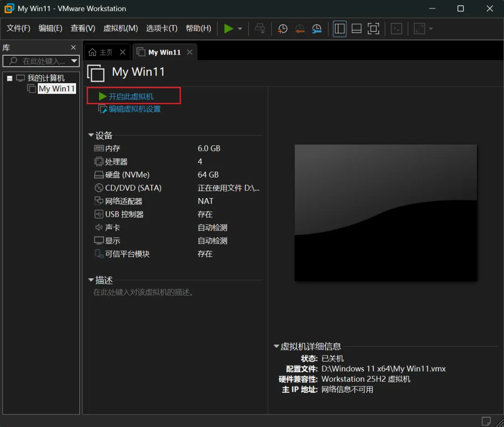Click the 已关机 status text
This screenshot has width=504, height=427.
click(332, 358)
